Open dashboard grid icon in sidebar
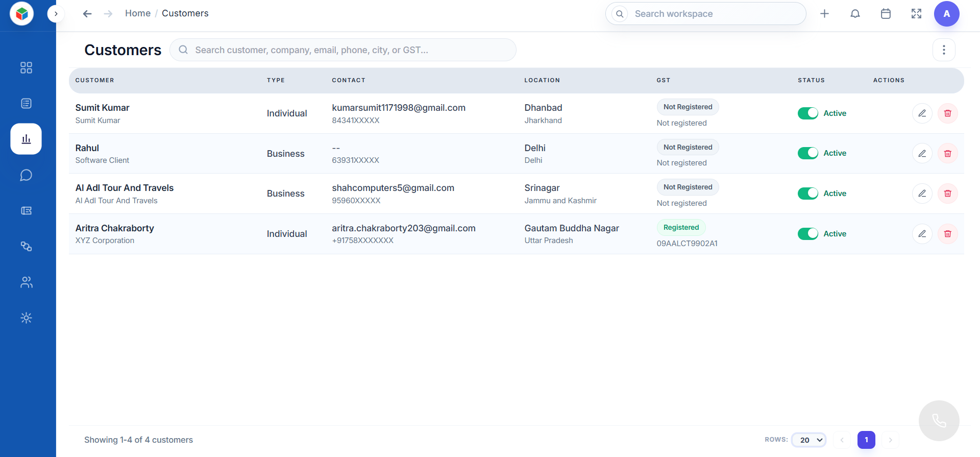 point(26,68)
